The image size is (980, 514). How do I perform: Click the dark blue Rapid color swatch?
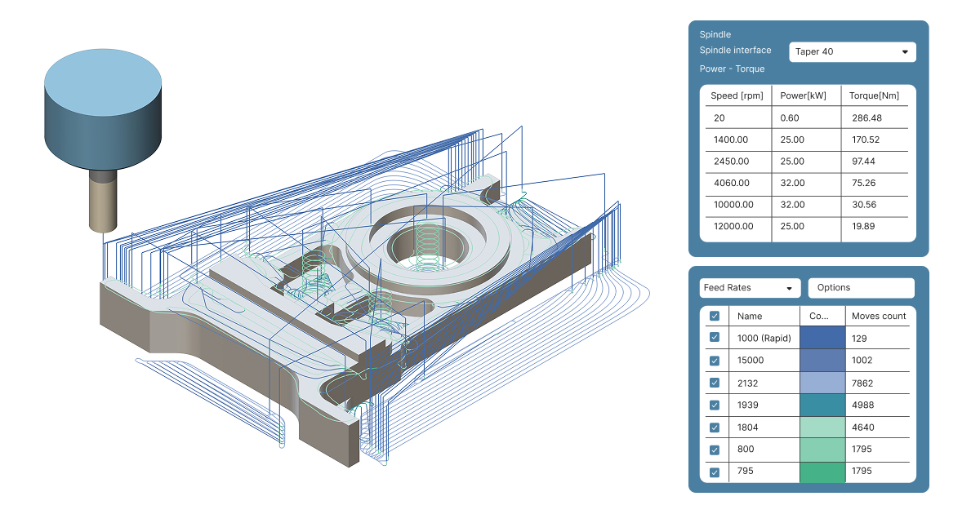point(822,338)
